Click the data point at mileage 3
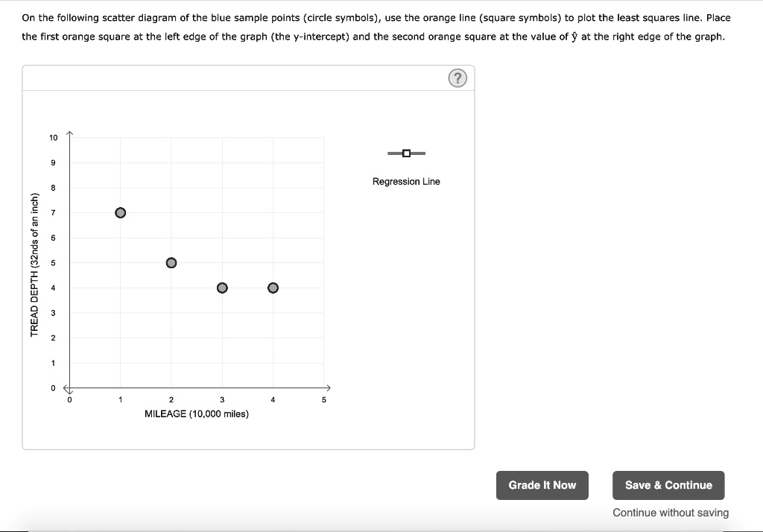Screen dimensions: 763x532 tap(222, 288)
